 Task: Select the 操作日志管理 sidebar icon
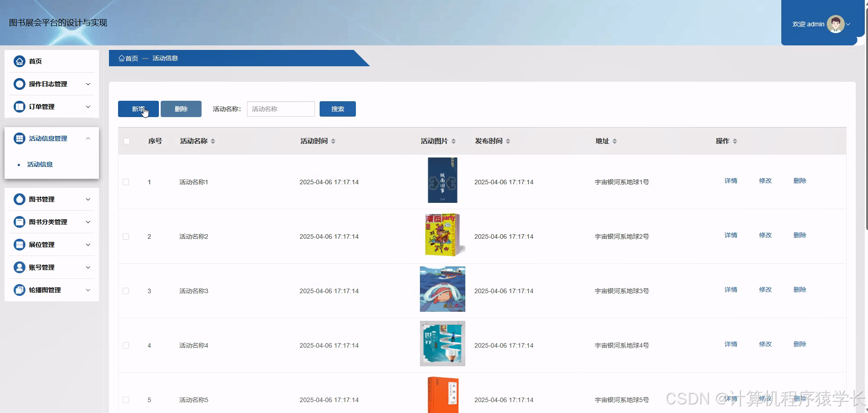(19, 84)
